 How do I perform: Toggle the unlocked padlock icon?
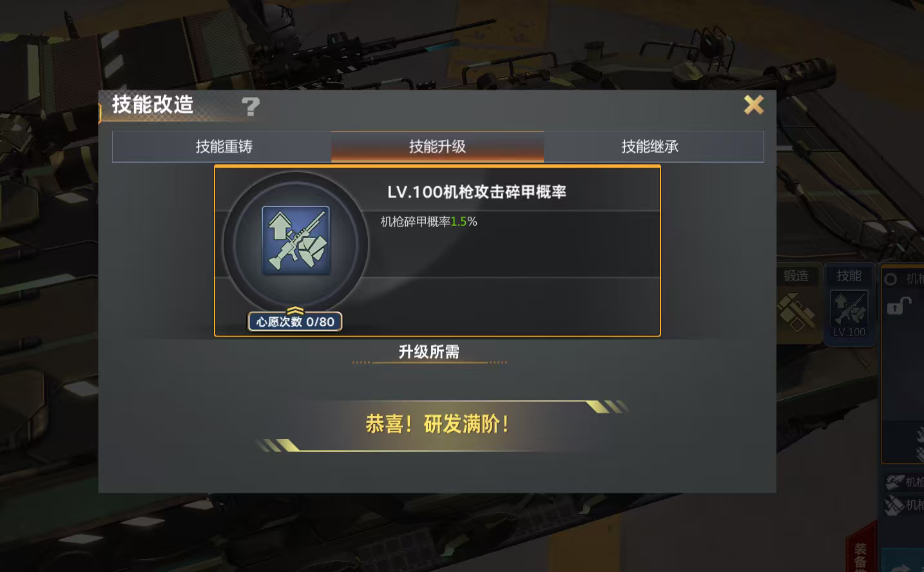(898, 305)
